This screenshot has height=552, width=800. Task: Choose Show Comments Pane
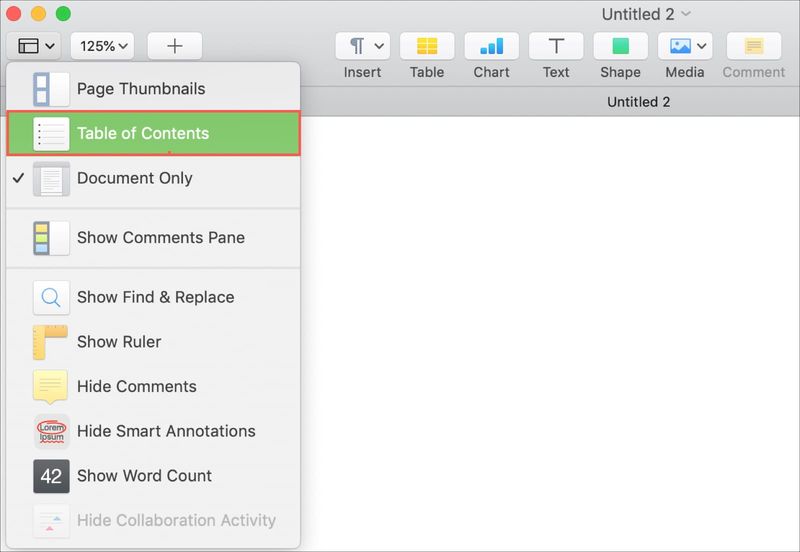coord(153,238)
